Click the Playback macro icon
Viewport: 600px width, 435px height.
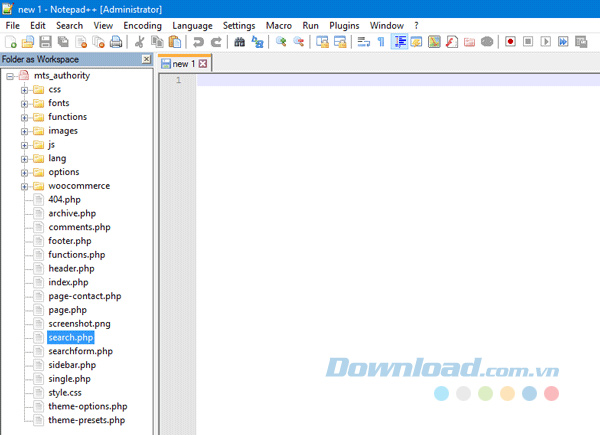pos(545,42)
